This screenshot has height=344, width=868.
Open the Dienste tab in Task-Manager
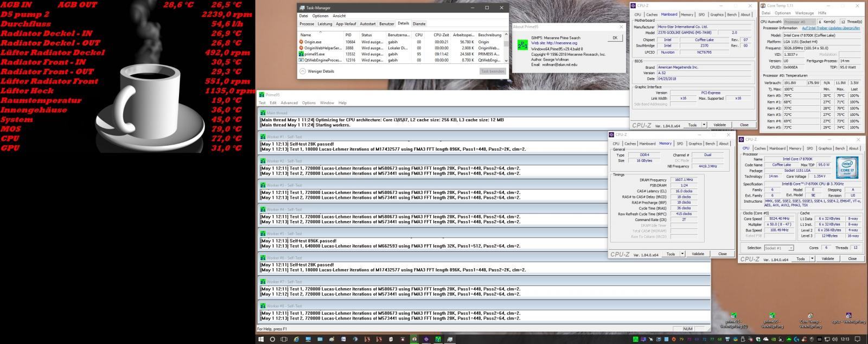click(419, 24)
